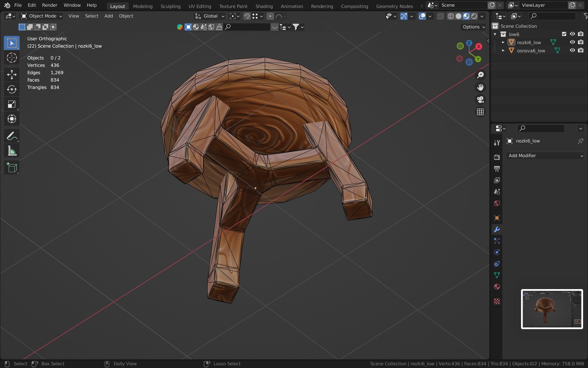Activate the Transform tool
The image size is (588, 368).
point(12,119)
